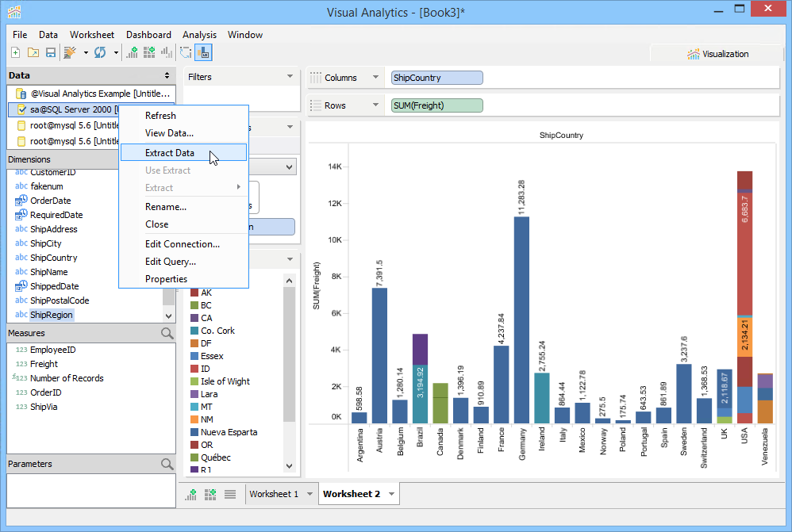Click the Number of Records calculated icon

pos(20,377)
